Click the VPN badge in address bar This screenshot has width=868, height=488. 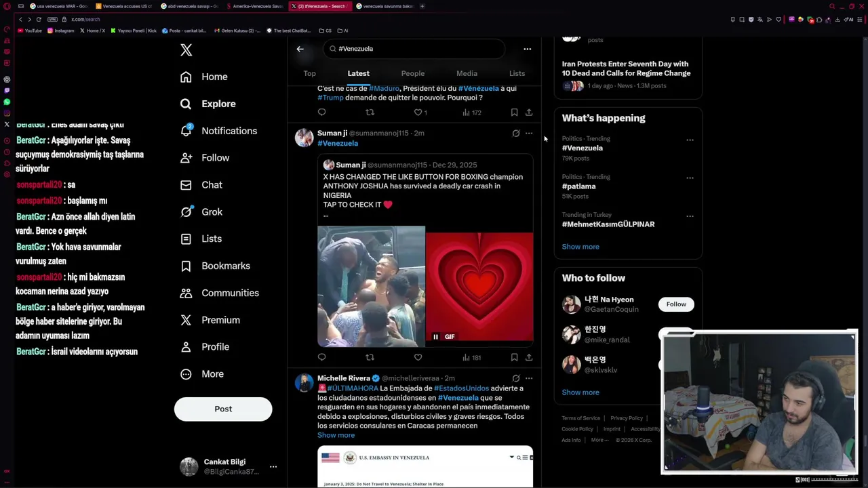point(53,19)
